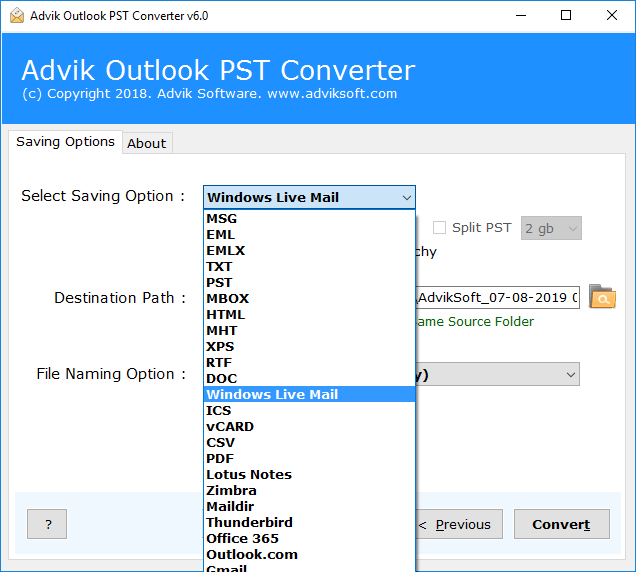Click the Convert button
The image size is (636, 572).
tap(561, 524)
